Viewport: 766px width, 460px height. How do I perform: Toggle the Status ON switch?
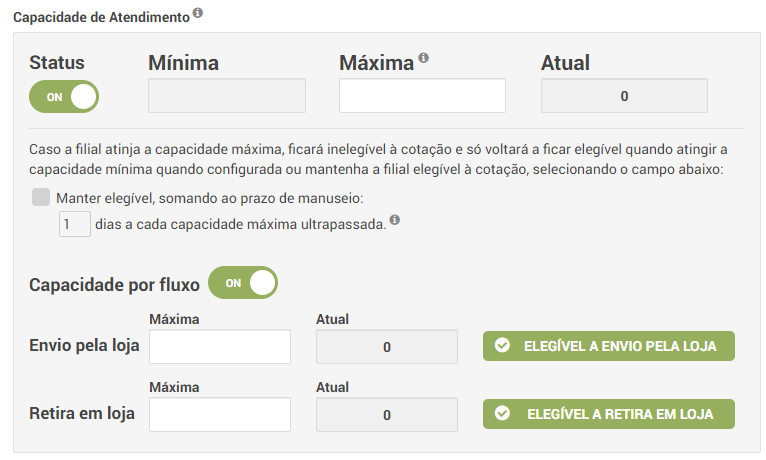64,96
